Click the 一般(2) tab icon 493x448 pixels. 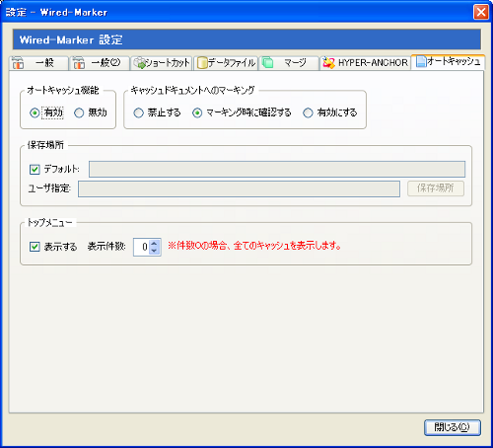[x=79, y=62]
